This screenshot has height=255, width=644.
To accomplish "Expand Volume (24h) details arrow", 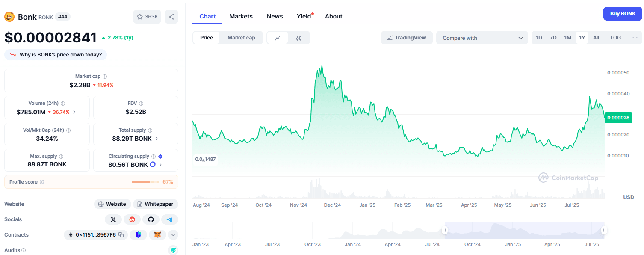I will (74, 112).
